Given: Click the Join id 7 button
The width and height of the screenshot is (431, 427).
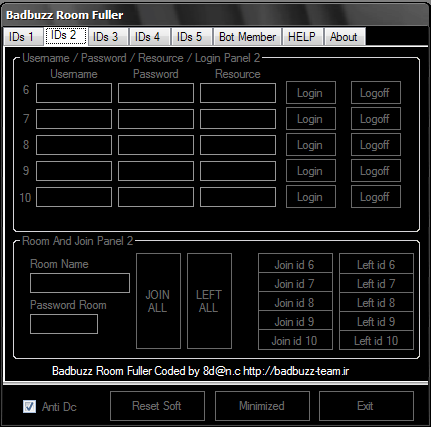Looking at the screenshot, I should coord(295,284).
